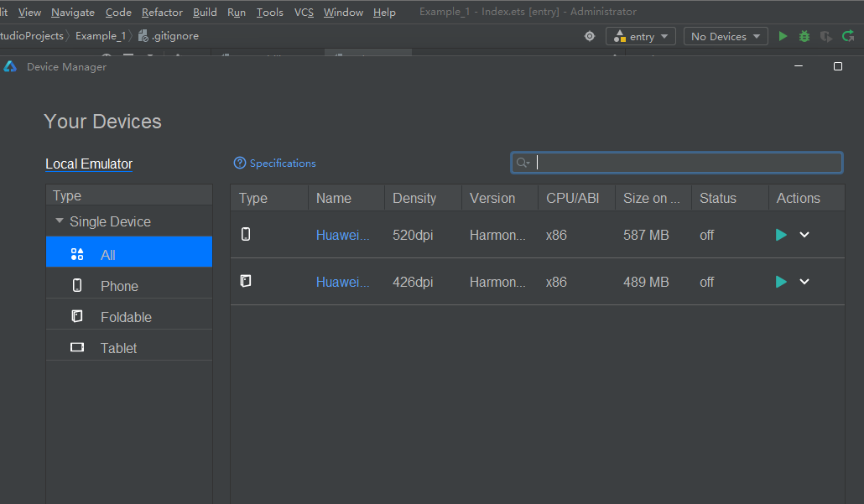Open the Specifications help link
864x504 pixels.
coord(283,163)
